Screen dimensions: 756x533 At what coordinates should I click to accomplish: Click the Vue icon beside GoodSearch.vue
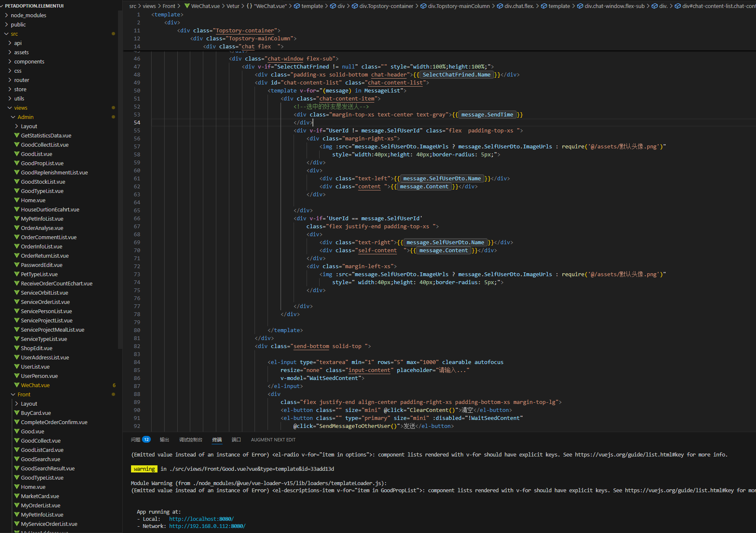(x=17, y=459)
